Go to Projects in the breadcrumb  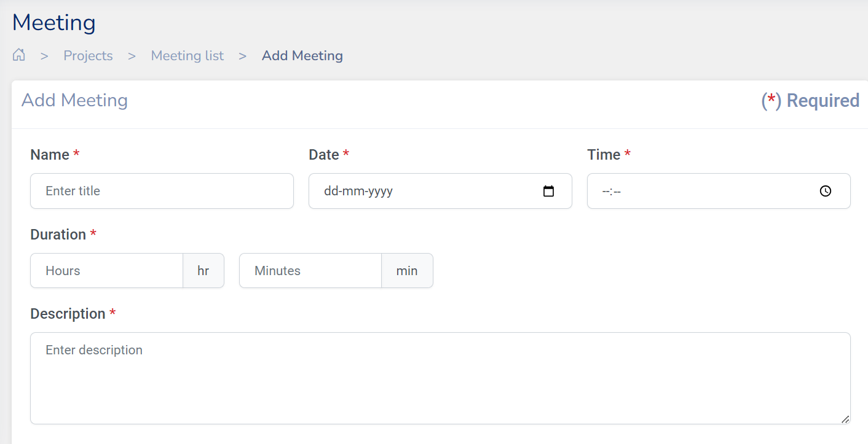tap(88, 56)
